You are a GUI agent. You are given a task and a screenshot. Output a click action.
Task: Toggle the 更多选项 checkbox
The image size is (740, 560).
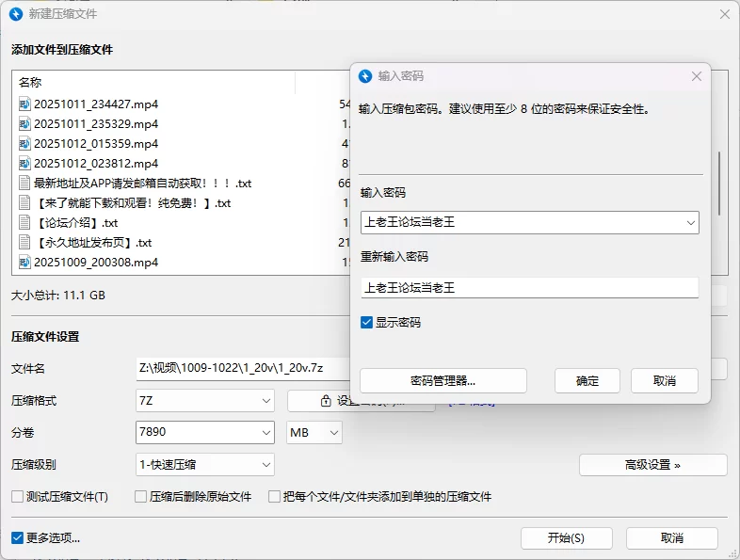(17, 538)
